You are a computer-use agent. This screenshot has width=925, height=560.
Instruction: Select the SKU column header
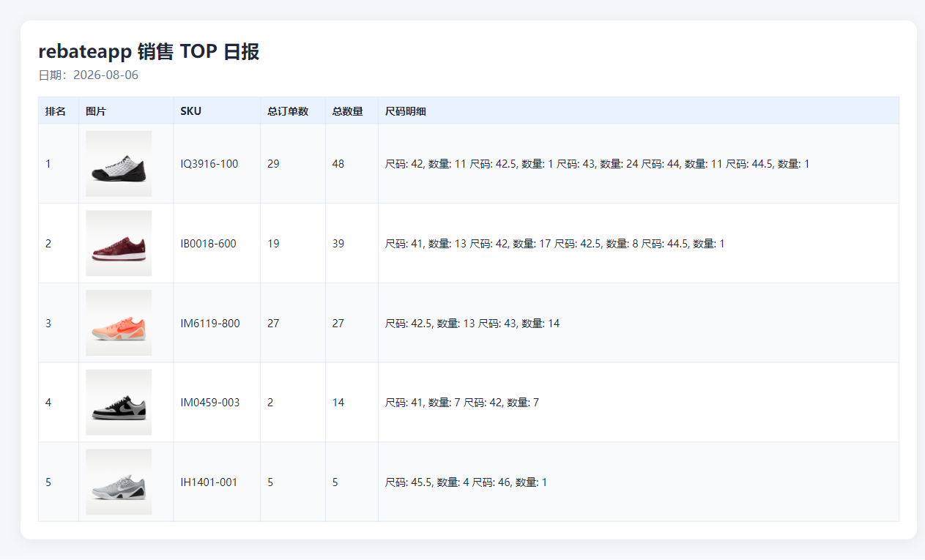(191, 111)
